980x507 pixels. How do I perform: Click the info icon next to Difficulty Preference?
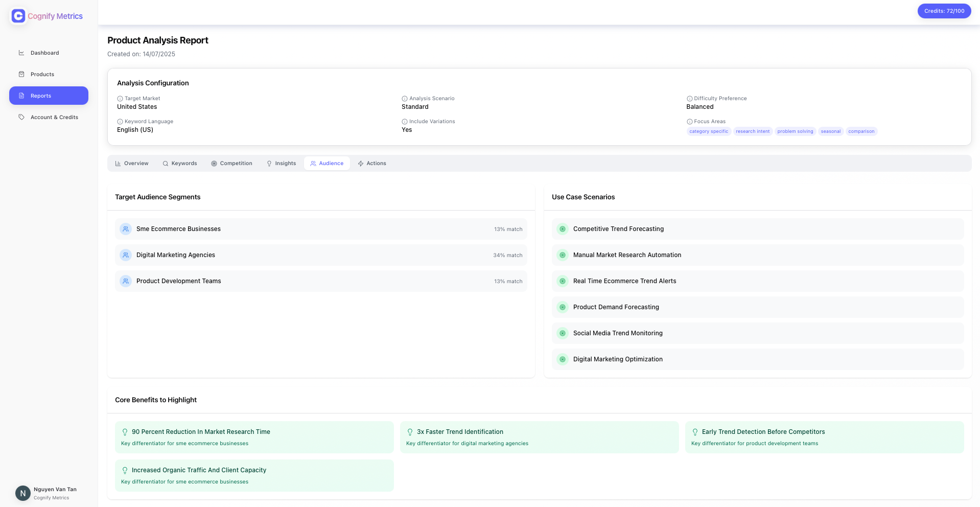(x=689, y=98)
